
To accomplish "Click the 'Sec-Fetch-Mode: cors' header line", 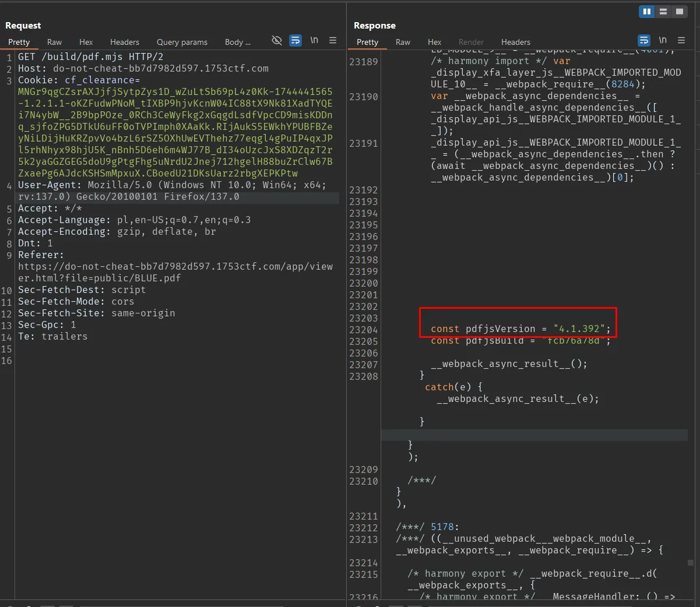I will [x=76, y=302].
